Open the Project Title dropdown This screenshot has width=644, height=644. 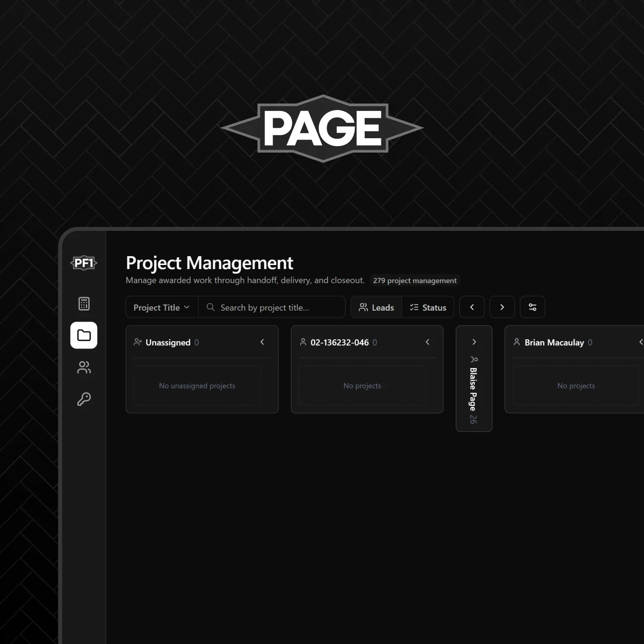pos(162,307)
